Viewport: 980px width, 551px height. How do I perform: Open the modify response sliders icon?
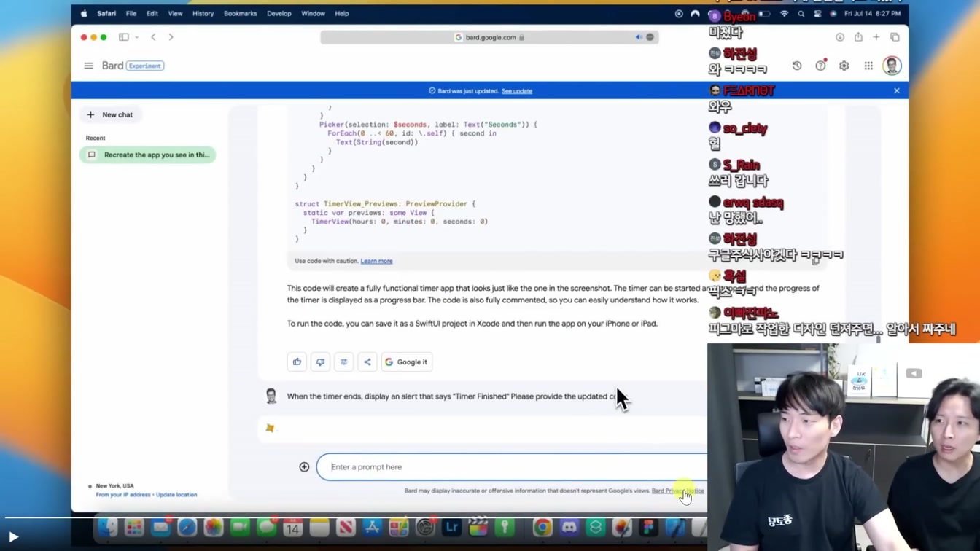pos(343,362)
